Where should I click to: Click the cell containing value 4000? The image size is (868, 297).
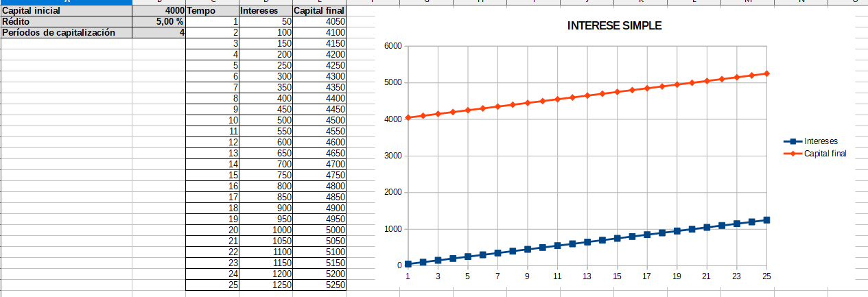pos(159,11)
